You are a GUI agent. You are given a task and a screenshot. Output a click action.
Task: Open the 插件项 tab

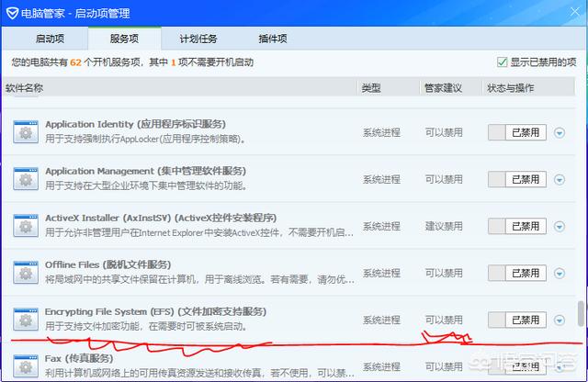click(271, 39)
